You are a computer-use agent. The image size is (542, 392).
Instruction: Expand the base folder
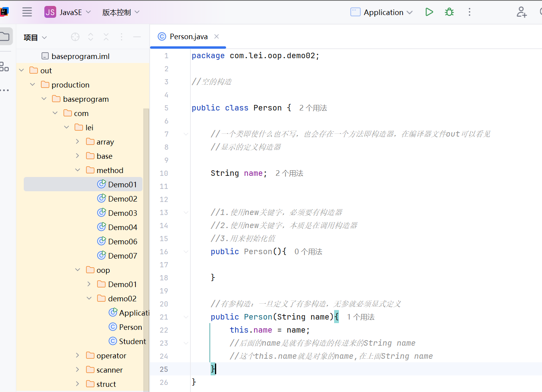(78, 156)
